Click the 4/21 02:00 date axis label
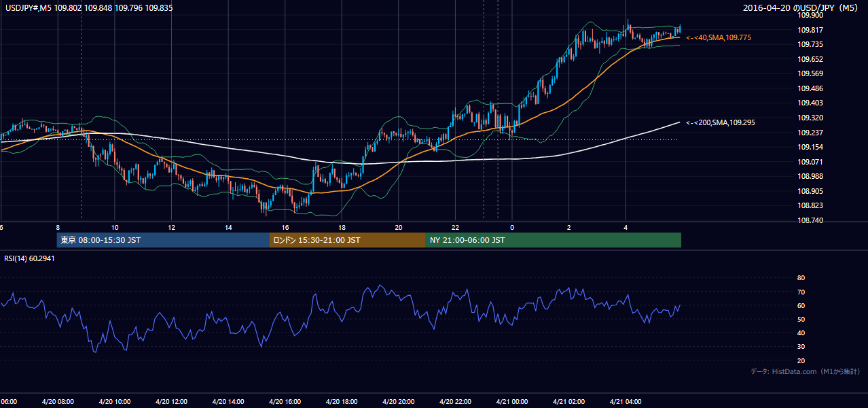This screenshot has height=408, width=868. (568, 401)
